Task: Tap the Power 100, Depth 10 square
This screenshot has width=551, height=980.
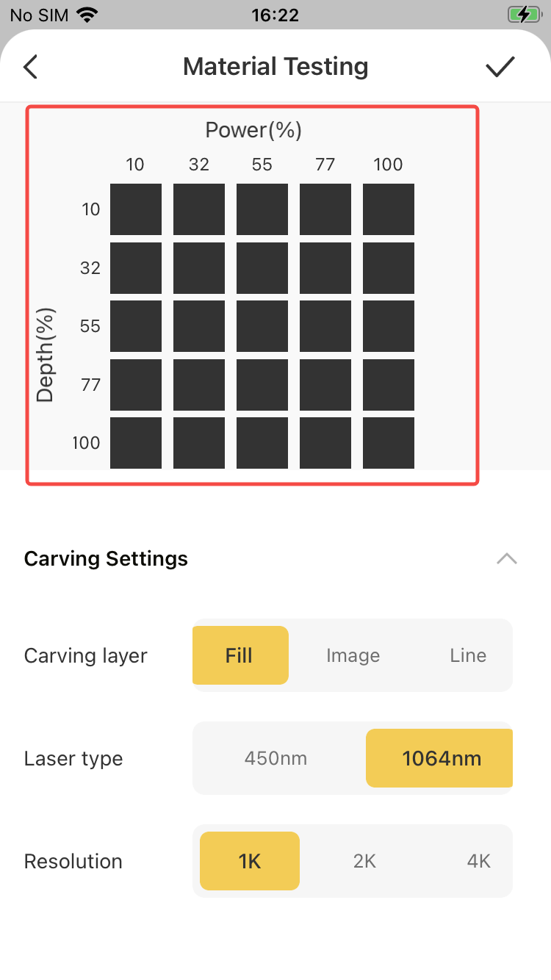Action: pos(389,209)
